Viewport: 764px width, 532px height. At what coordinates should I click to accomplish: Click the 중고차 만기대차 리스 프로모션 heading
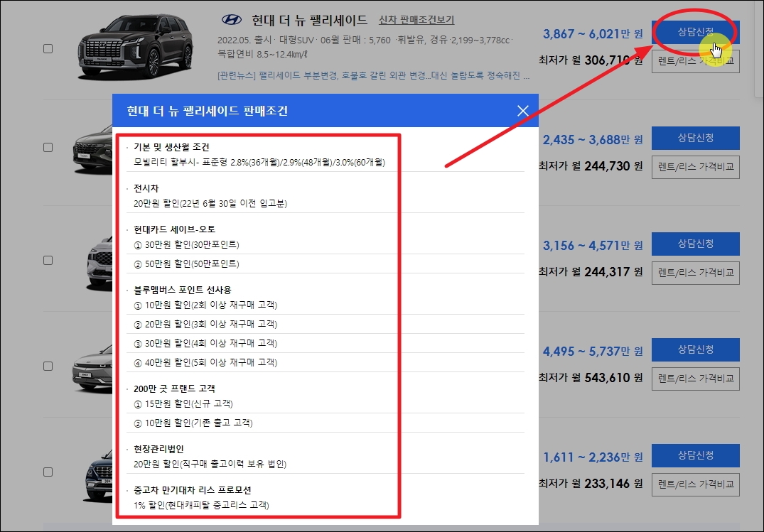pyautogui.click(x=193, y=490)
